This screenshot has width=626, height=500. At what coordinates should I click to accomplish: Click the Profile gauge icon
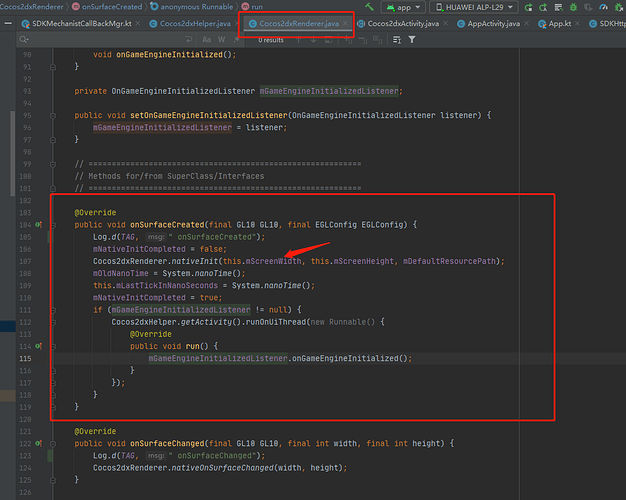click(x=604, y=7)
